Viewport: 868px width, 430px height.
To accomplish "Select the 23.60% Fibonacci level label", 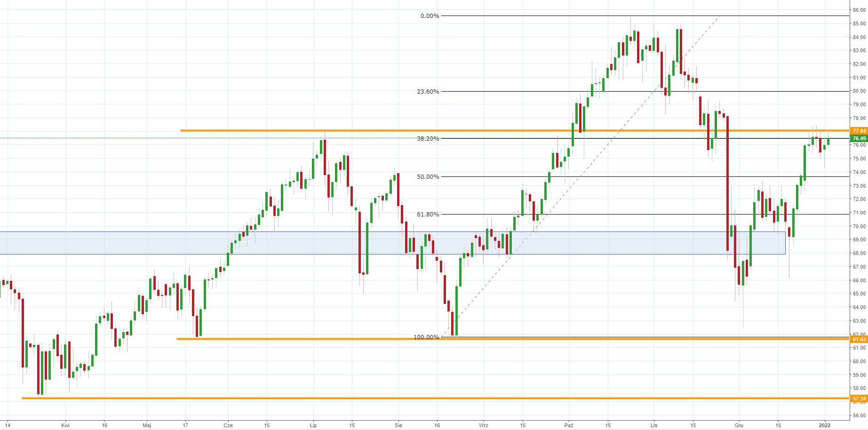I will point(428,92).
